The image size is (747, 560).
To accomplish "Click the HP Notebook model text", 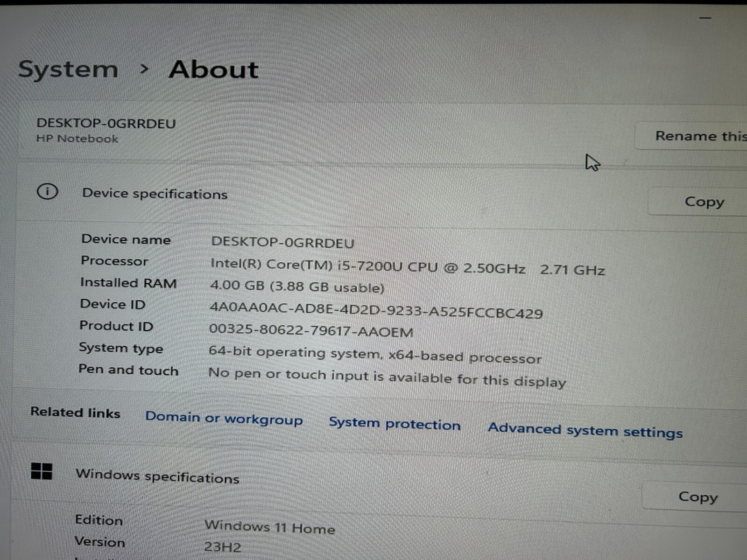I will pyautogui.click(x=77, y=139).
